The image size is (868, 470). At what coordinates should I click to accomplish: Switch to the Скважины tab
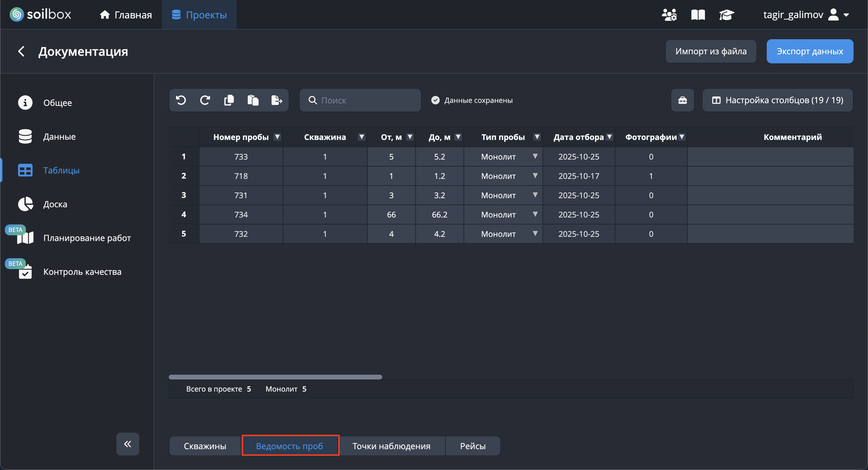click(205, 446)
